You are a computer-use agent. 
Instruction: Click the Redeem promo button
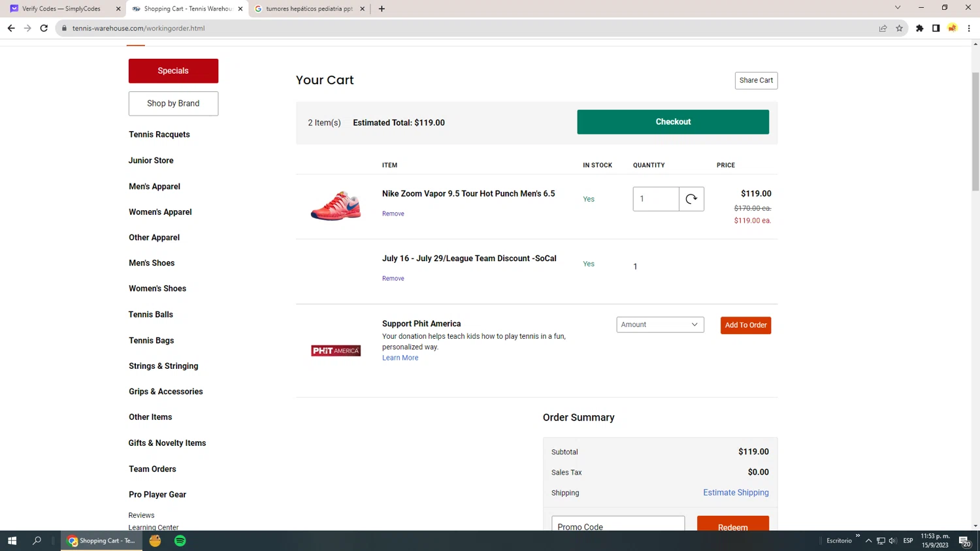(732, 524)
